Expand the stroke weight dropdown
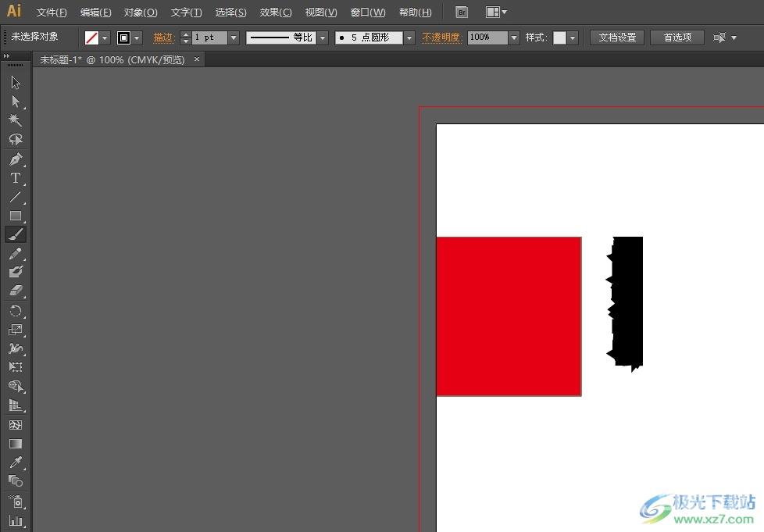This screenshot has height=532, width=764. 234,37
